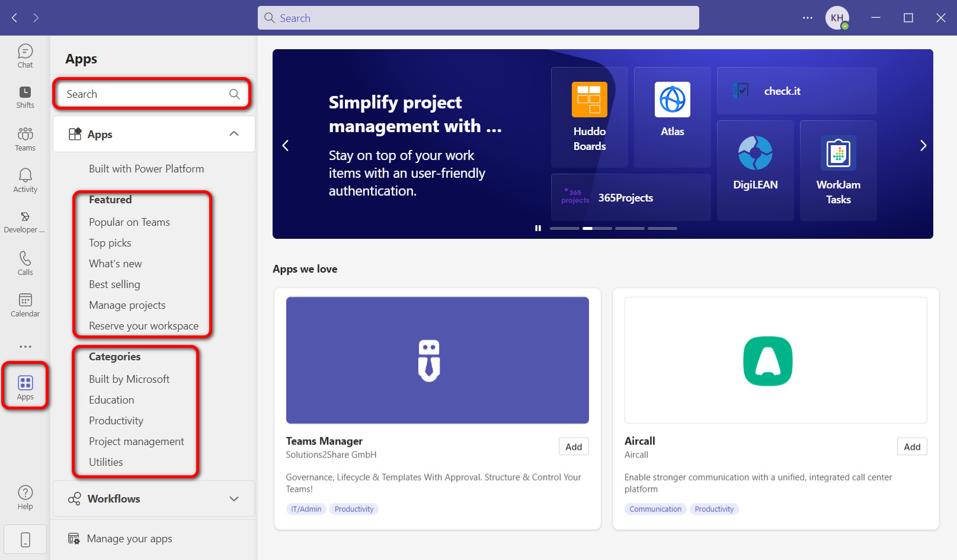Focus the Apps panel search field
The image size is (957, 560).
click(x=153, y=94)
